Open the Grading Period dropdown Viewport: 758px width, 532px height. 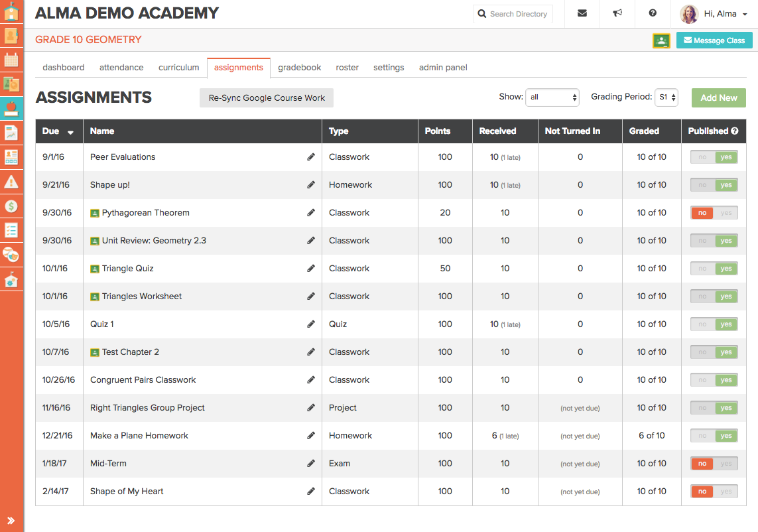[666, 98]
